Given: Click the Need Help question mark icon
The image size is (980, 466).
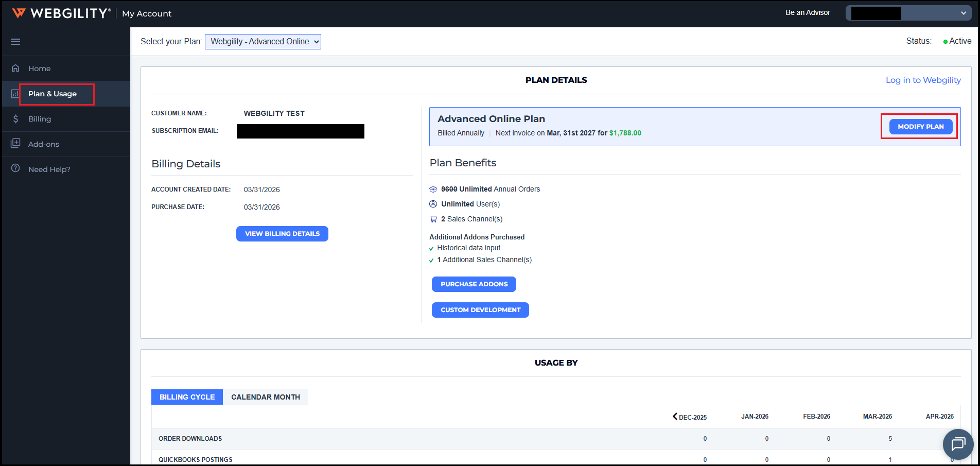Looking at the screenshot, I should [15, 168].
